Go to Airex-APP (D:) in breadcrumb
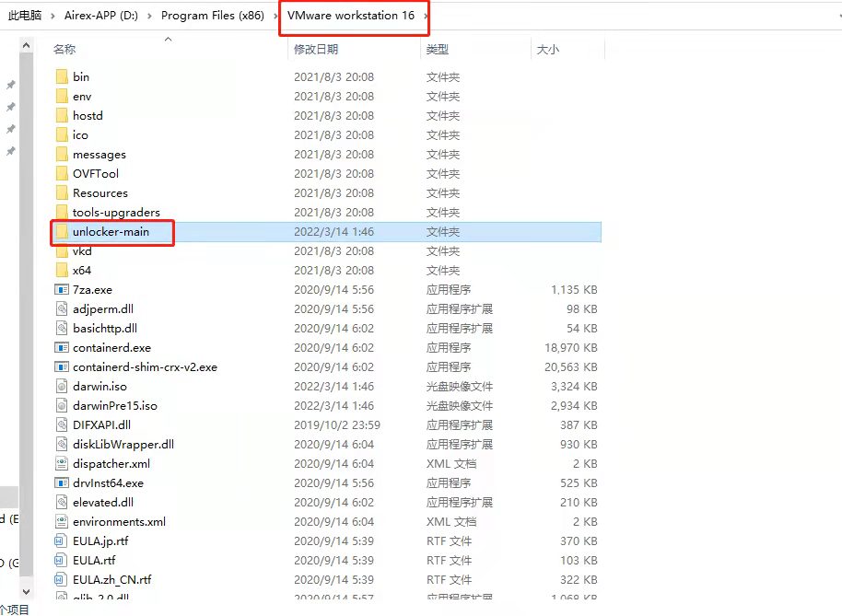This screenshot has width=842, height=616. [x=101, y=16]
